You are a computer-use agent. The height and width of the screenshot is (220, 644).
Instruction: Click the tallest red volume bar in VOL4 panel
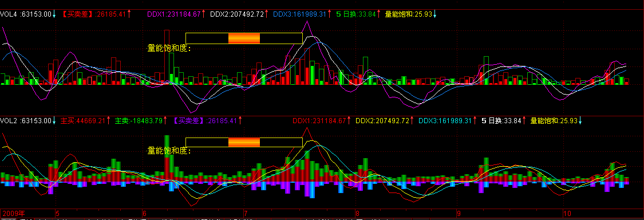point(167,57)
